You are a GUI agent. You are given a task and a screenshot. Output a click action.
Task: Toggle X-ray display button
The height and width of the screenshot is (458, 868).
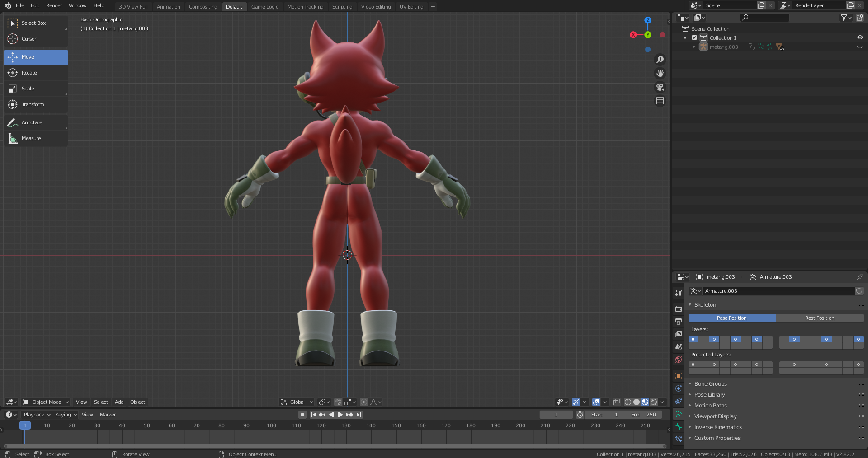click(x=616, y=402)
